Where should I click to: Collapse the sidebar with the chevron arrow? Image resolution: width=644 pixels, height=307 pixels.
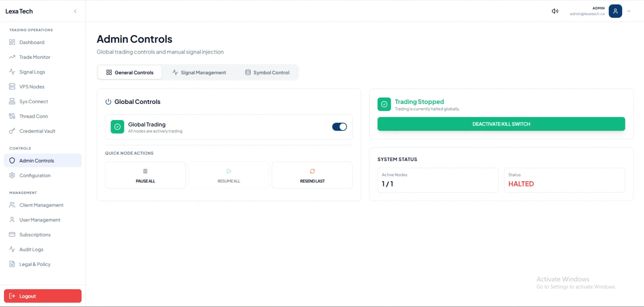(75, 11)
